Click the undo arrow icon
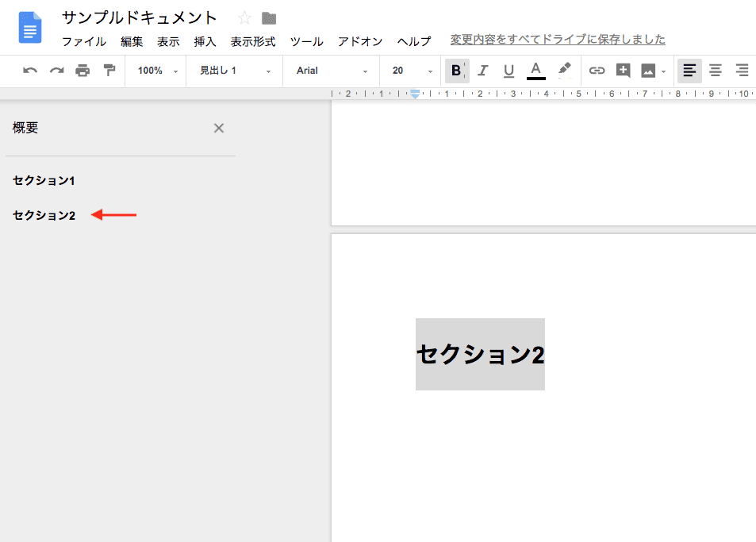756x542 pixels. 30,71
